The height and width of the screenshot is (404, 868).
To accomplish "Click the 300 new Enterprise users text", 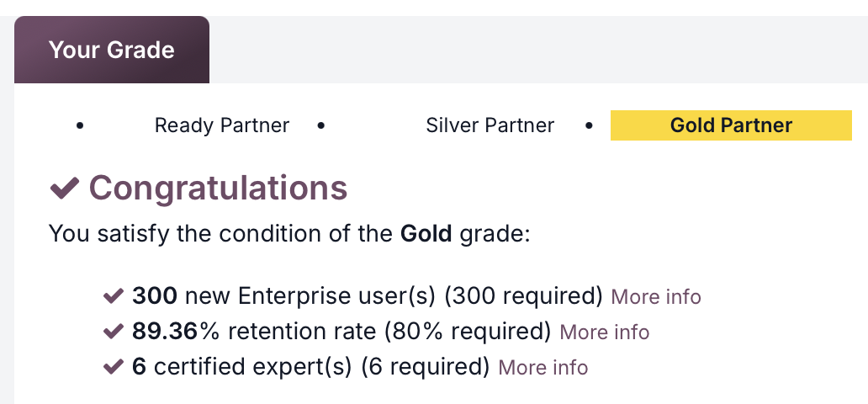I will click(368, 296).
